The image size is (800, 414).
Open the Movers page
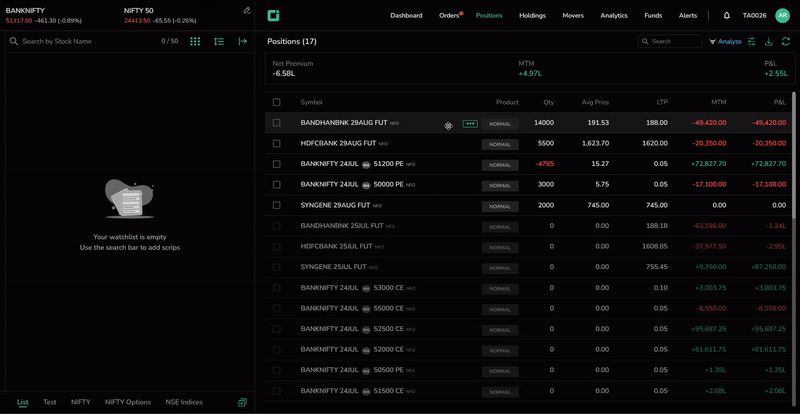point(573,15)
